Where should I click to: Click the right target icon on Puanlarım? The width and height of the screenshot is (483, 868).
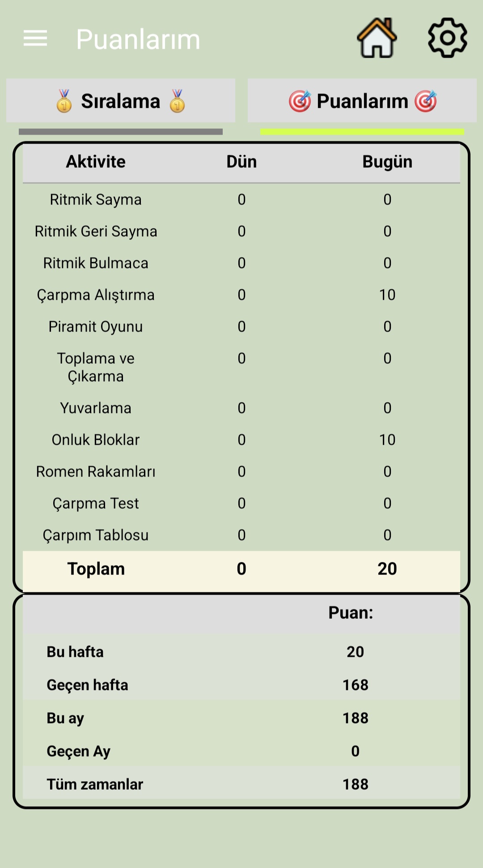tap(425, 101)
